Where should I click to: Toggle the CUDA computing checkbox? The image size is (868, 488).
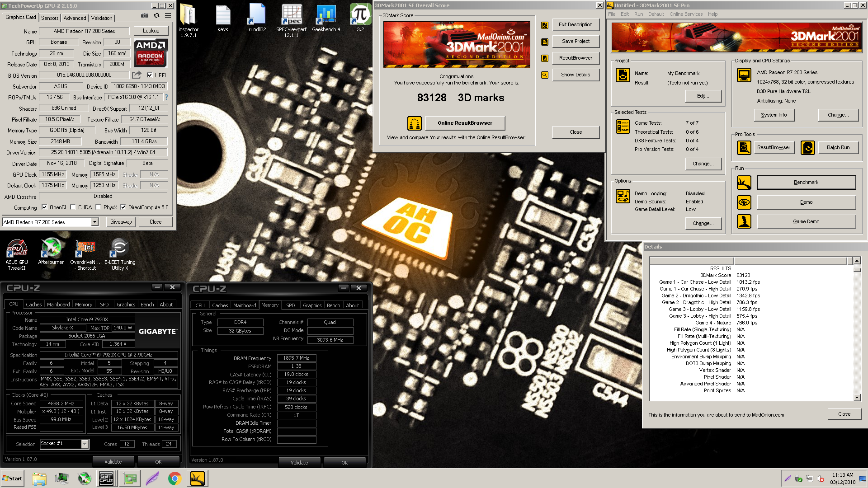73,207
